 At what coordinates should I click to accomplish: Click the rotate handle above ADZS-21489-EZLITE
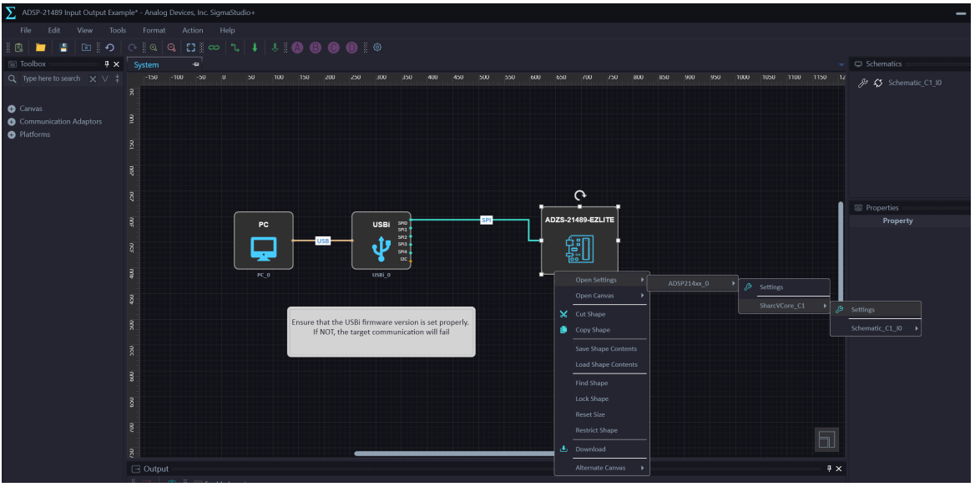point(580,195)
